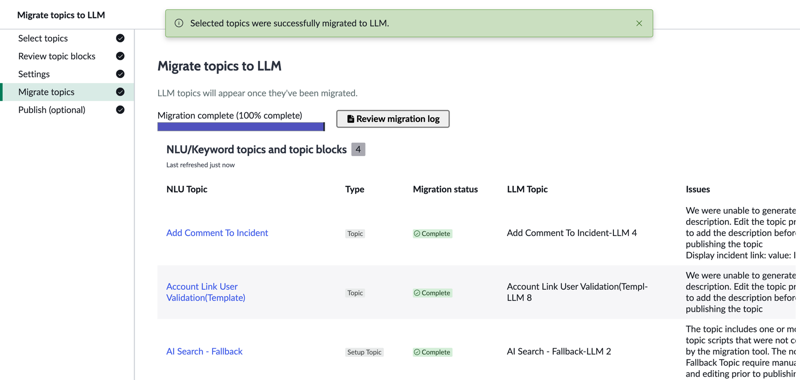Click the Last refreshed just now text
Image resolution: width=800 pixels, height=380 pixels.
201,165
